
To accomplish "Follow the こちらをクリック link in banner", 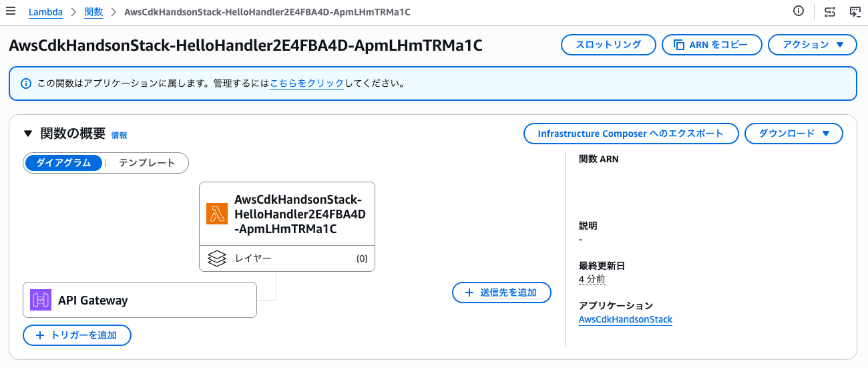I will coord(306,83).
